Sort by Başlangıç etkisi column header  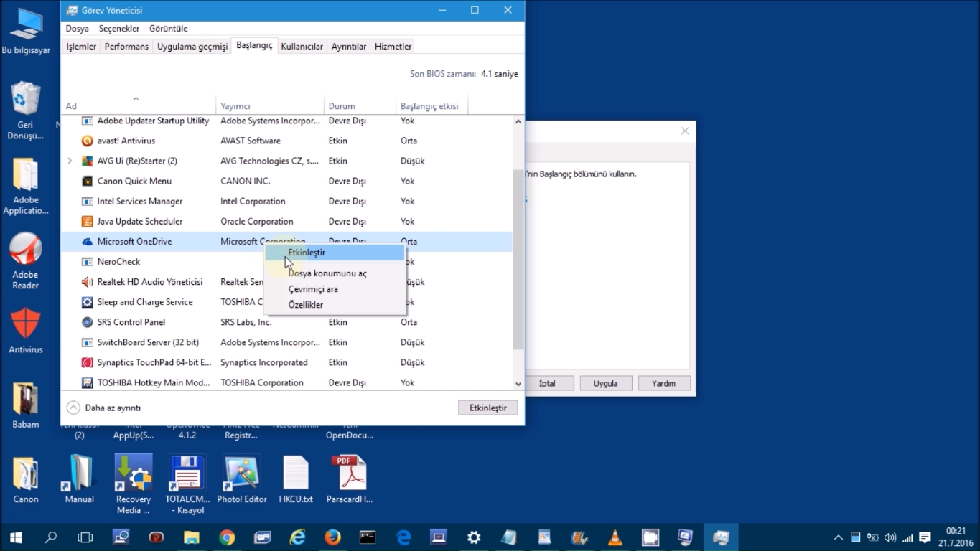point(431,106)
